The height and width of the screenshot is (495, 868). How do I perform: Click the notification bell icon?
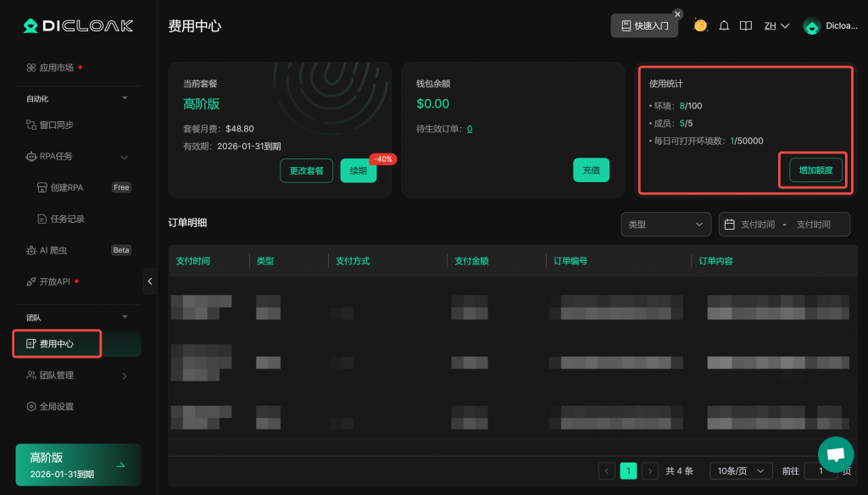pos(724,25)
